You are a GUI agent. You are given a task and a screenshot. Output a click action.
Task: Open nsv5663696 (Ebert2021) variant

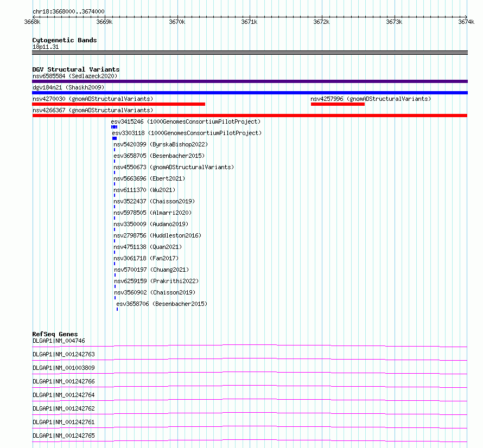[x=149, y=178]
